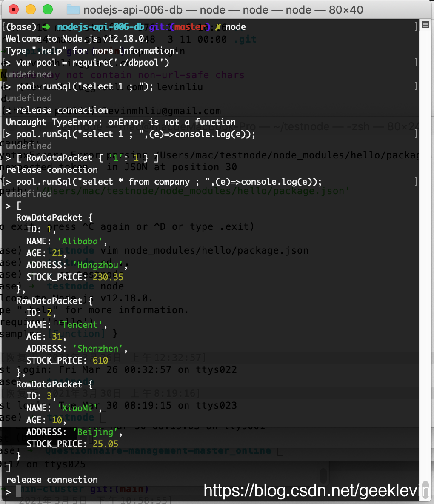Click the STOCK_PRICE: 25.05 value

click(x=106, y=444)
